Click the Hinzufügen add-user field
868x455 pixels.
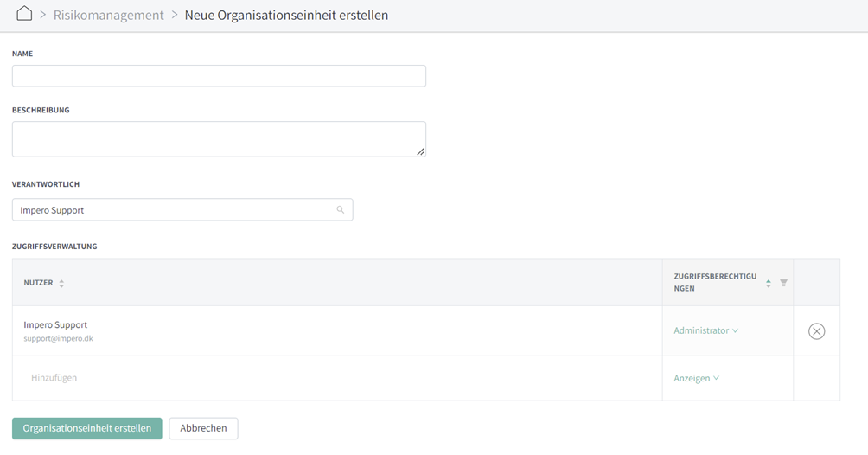click(x=337, y=378)
